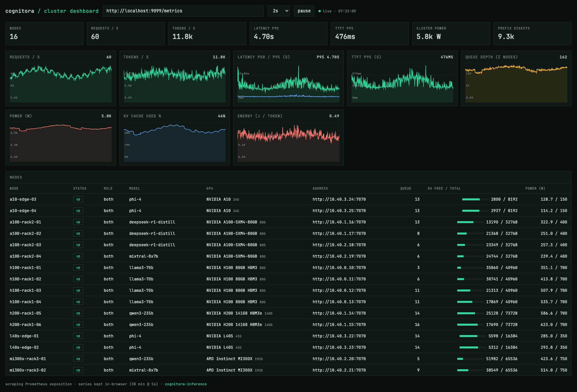
Task: Click the Power (W) chart
Action: click(61, 137)
